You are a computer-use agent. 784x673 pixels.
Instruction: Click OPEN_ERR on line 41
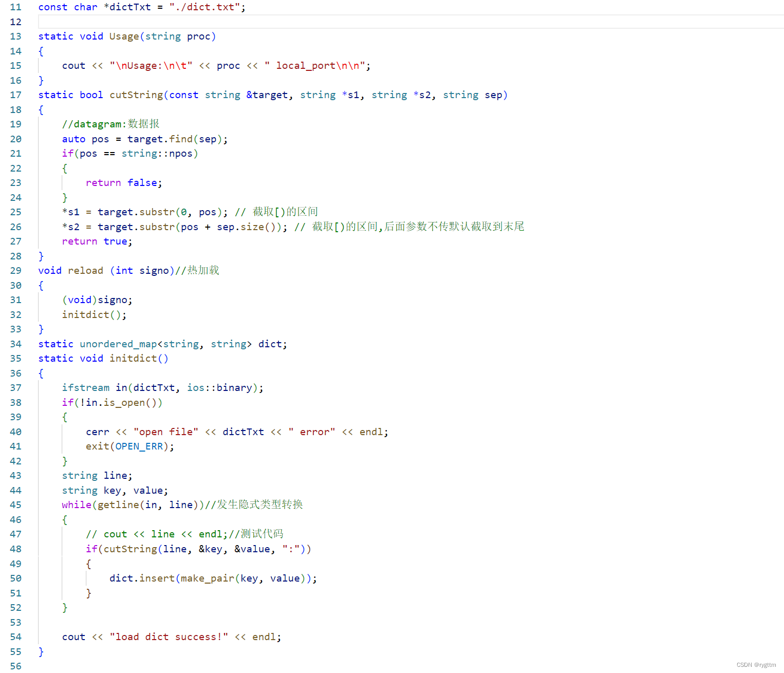coord(139,446)
